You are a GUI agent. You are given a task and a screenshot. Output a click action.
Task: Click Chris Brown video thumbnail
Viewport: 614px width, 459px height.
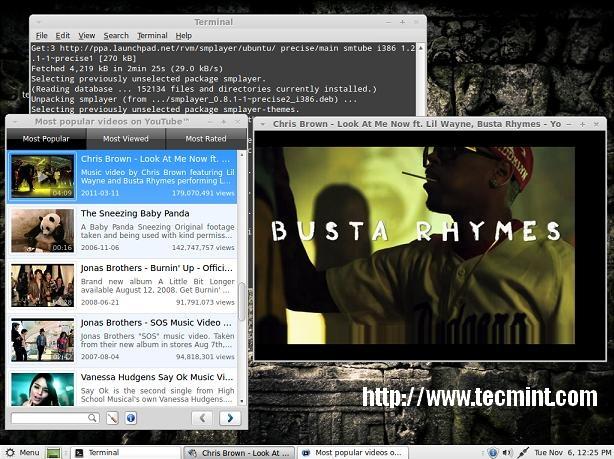42,176
